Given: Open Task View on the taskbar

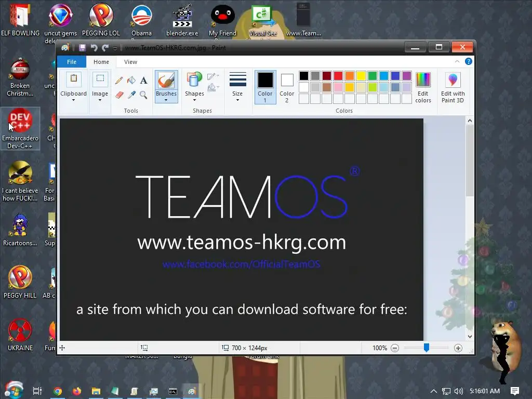Looking at the screenshot, I should pyautogui.click(x=37, y=391).
